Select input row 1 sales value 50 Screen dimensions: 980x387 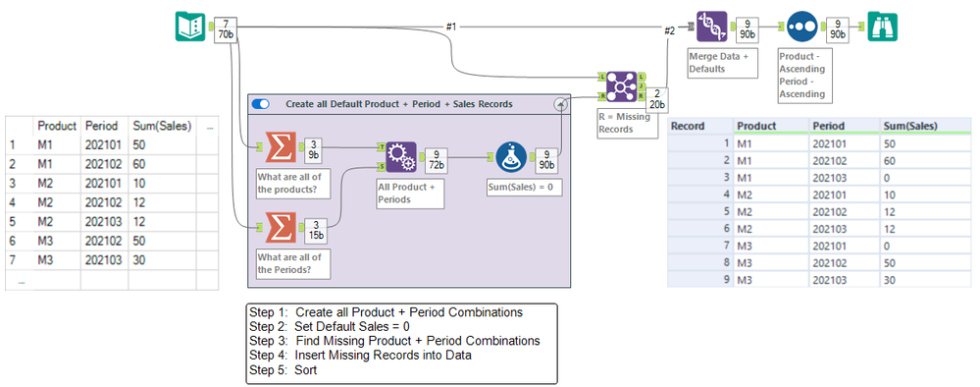[138, 145]
